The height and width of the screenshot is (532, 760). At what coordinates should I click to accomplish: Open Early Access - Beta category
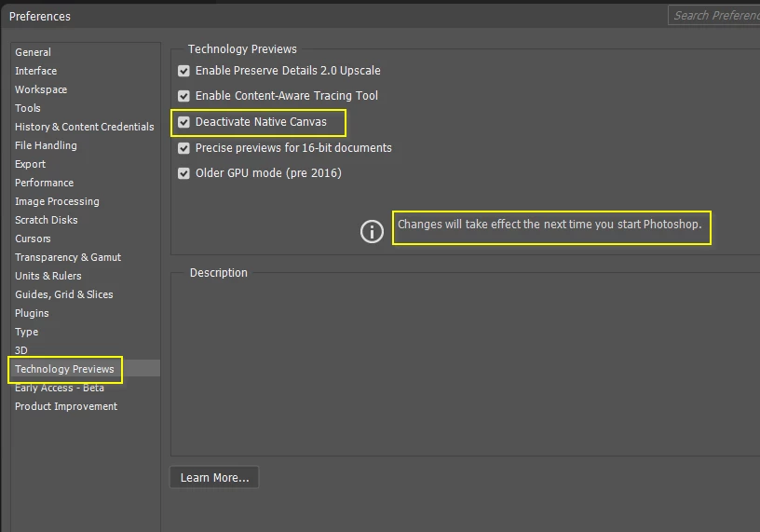click(x=59, y=388)
